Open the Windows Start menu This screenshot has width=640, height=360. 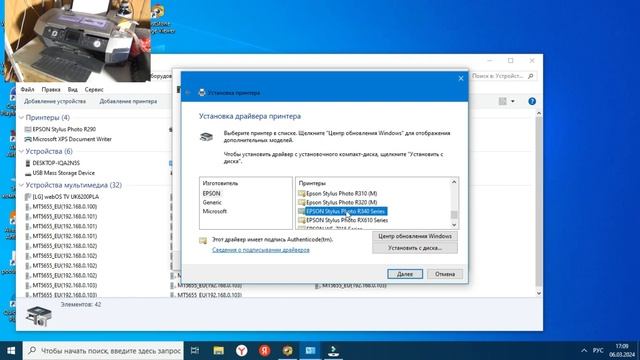point(11,351)
